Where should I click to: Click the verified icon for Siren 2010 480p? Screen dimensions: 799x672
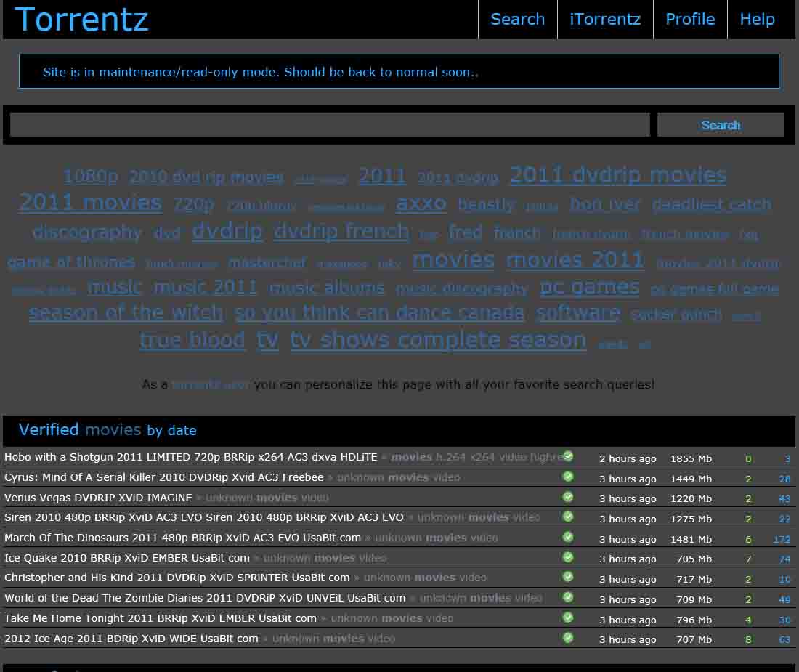(568, 517)
